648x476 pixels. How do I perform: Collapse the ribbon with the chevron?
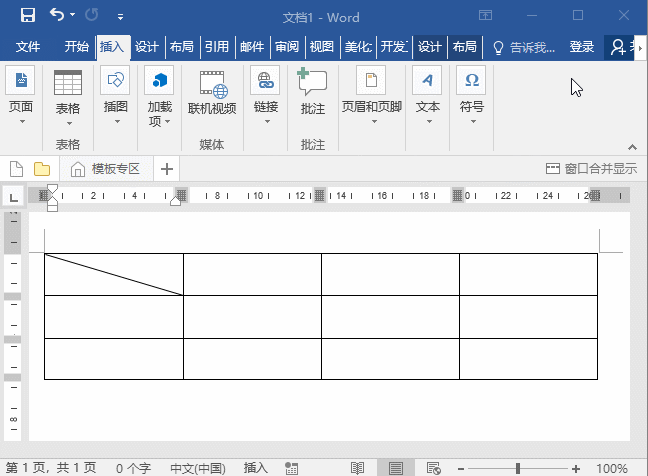tap(632, 147)
